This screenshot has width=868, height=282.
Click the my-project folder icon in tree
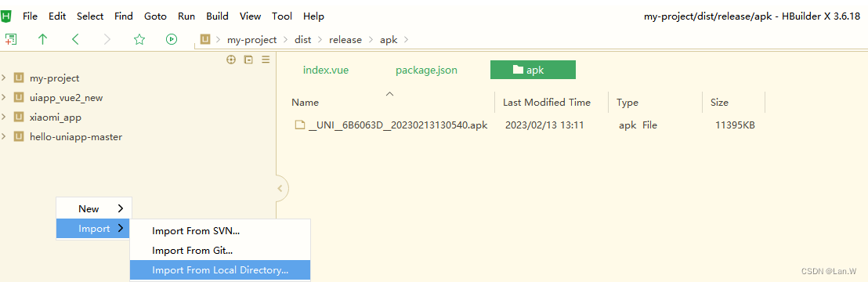19,78
